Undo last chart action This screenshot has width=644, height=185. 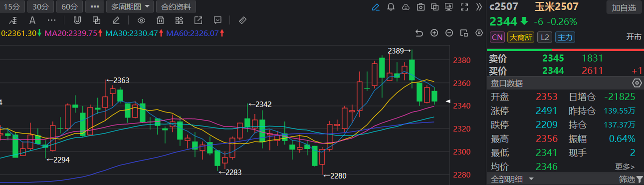point(420,33)
